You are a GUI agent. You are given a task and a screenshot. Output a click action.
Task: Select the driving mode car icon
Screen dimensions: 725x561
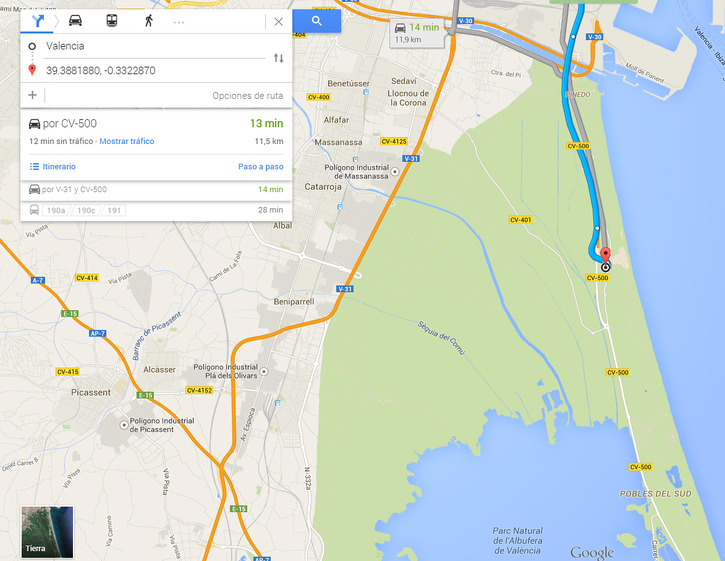(x=75, y=20)
